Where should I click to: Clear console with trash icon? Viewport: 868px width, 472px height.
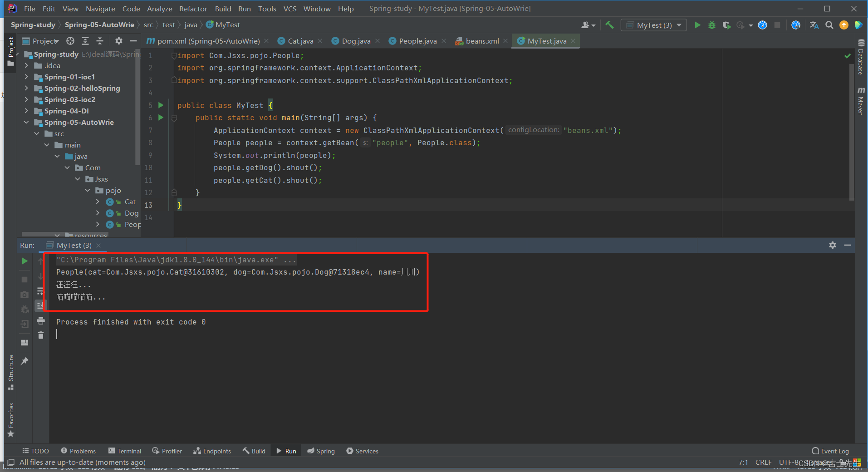point(41,335)
